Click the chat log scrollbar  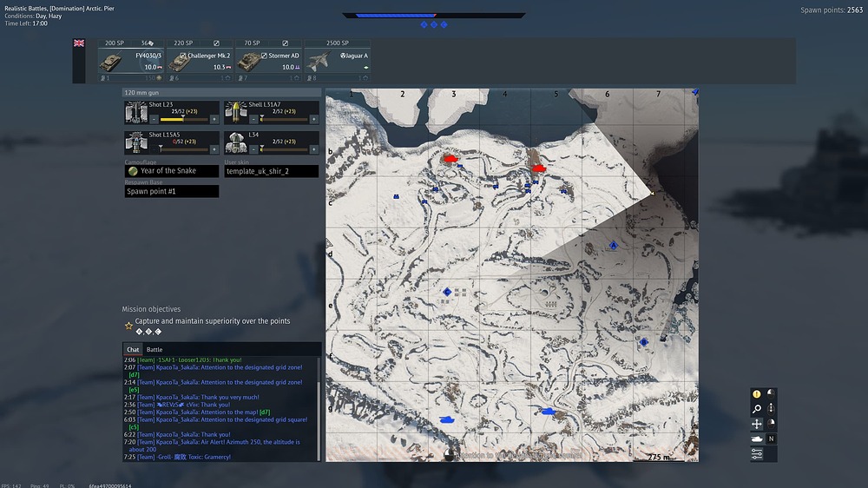(x=319, y=409)
